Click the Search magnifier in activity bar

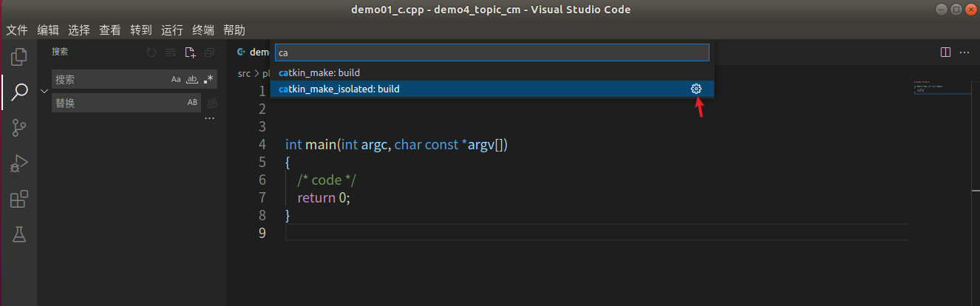(19, 92)
